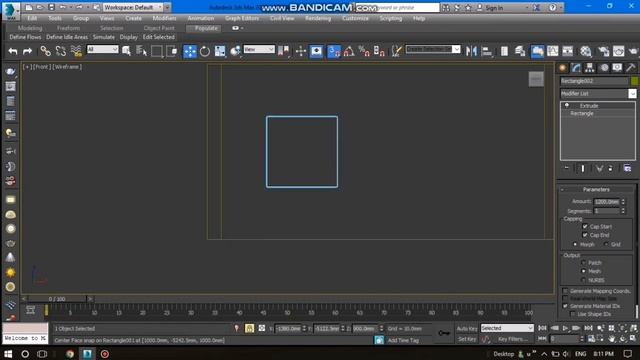Activate Bind to Space Warp tool
This screenshot has height=360, width=640.
point(76,51)
